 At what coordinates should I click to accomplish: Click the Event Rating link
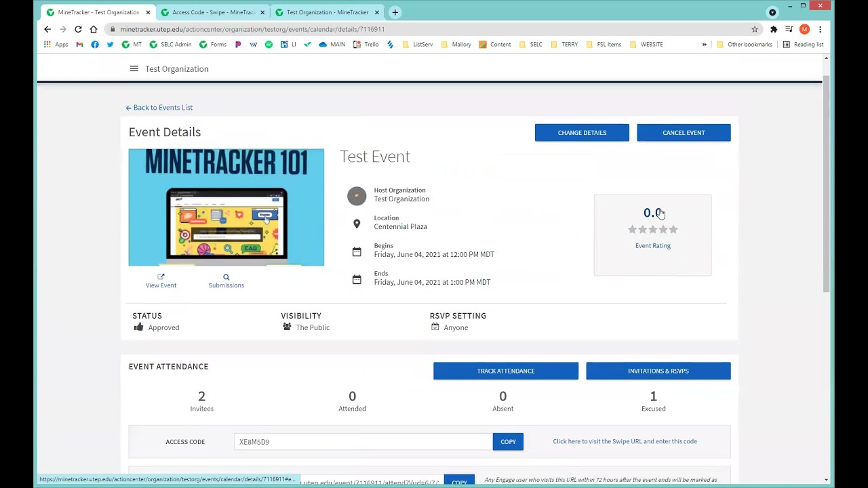point(653,245)
